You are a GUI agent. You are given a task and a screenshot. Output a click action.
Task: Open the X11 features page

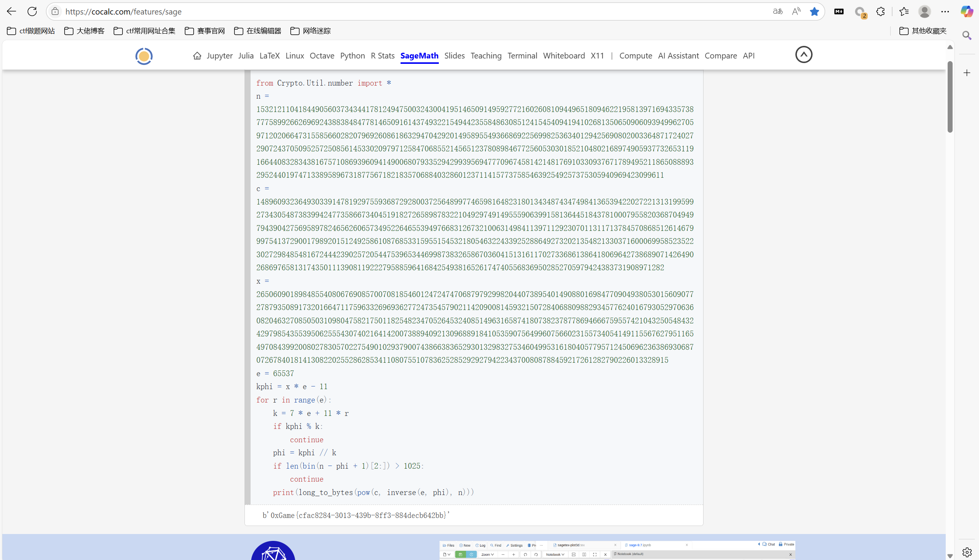pos(597,56)
